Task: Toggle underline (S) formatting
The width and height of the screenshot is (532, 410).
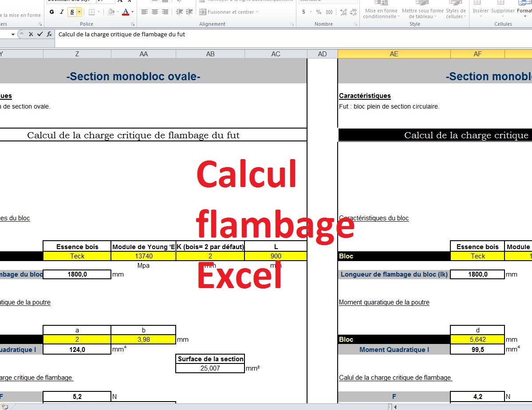Action: [72, 12]
